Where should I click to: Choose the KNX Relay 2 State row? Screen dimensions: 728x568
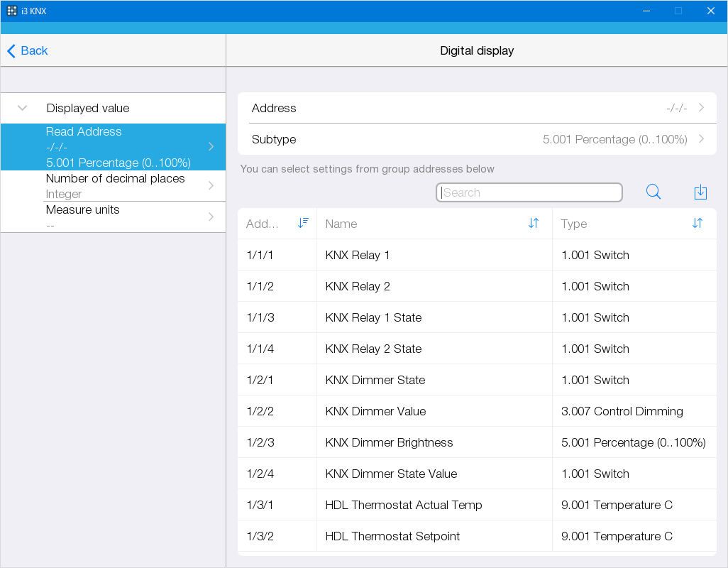(477, 349)
